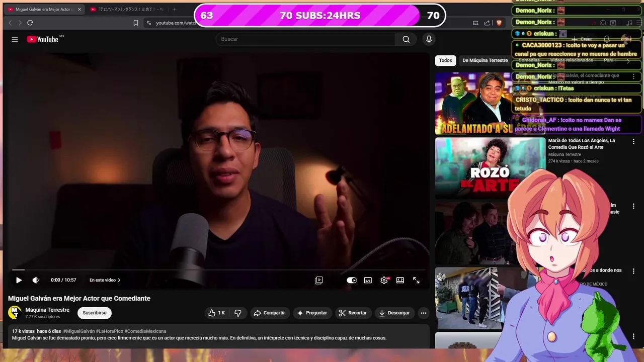This screenshot has height=362, width=644.
Task: Switch to the チェンソーマン browser tab
Action: [127, 9]
